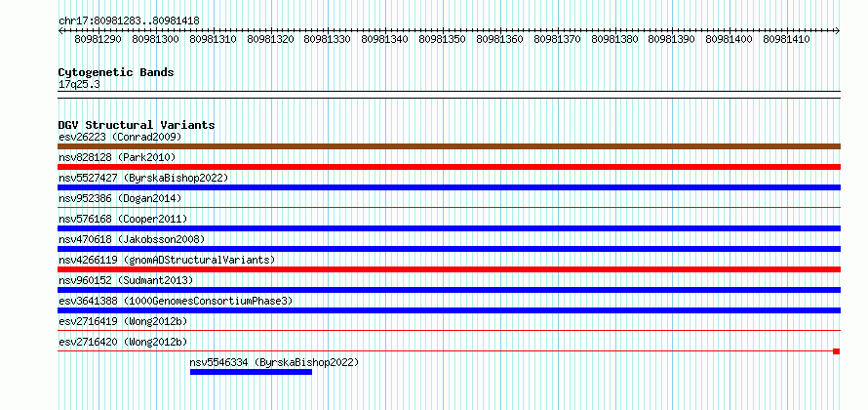Open the nsv952386 (Dogan2014) label
The image size is (868, 410).
[120, 198]
